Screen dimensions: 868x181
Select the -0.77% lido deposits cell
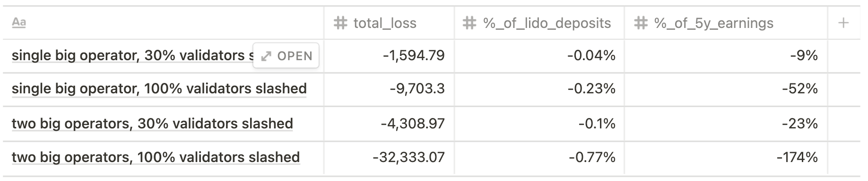539,157
